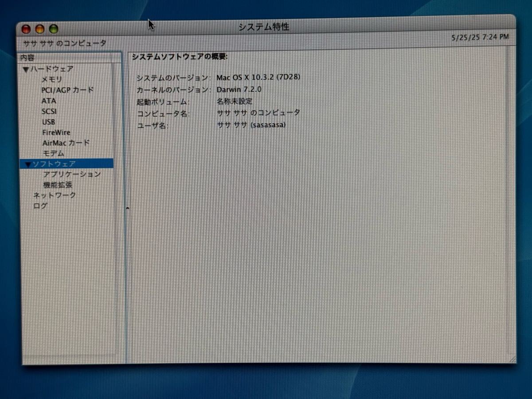Click the 内容 column header
This screenshot has width=532, height=399.
coord(70,57)
